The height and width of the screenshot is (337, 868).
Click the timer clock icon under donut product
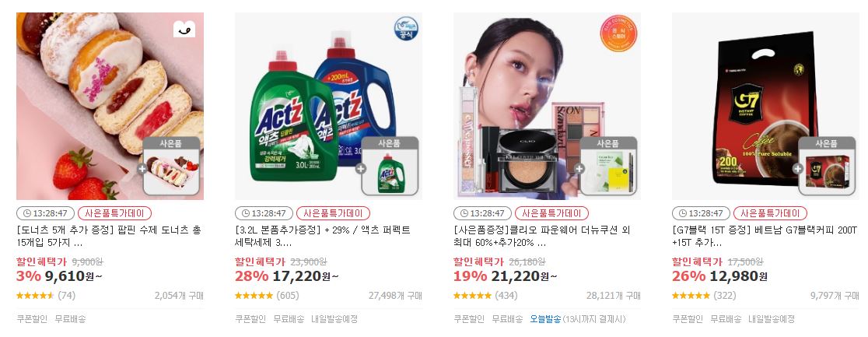(26, 213)
